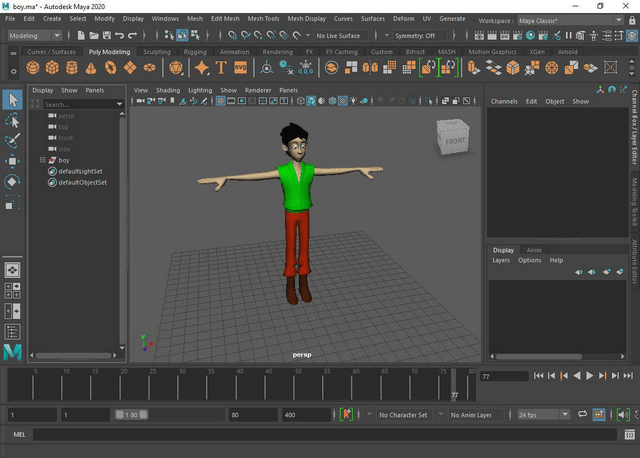This screenshot has width=640, height=458.
Task: Toggle the workspace lock icon
Action: click(629, 19)
